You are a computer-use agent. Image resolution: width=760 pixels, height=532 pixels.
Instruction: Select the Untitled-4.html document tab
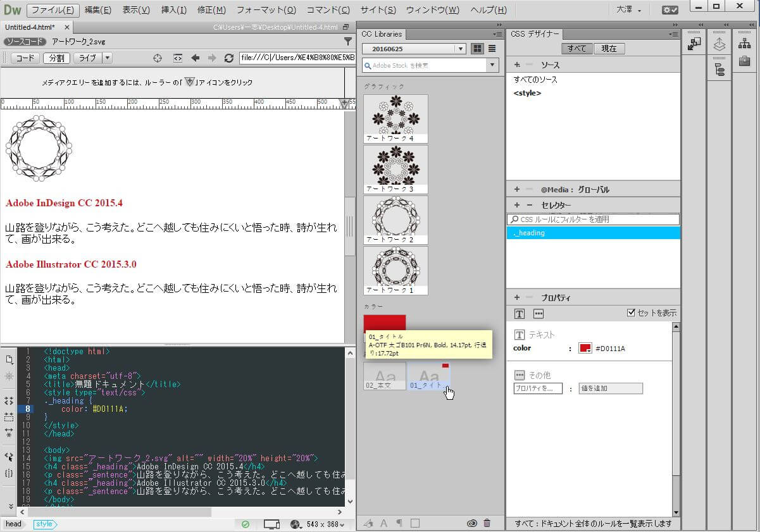(31, 27)
